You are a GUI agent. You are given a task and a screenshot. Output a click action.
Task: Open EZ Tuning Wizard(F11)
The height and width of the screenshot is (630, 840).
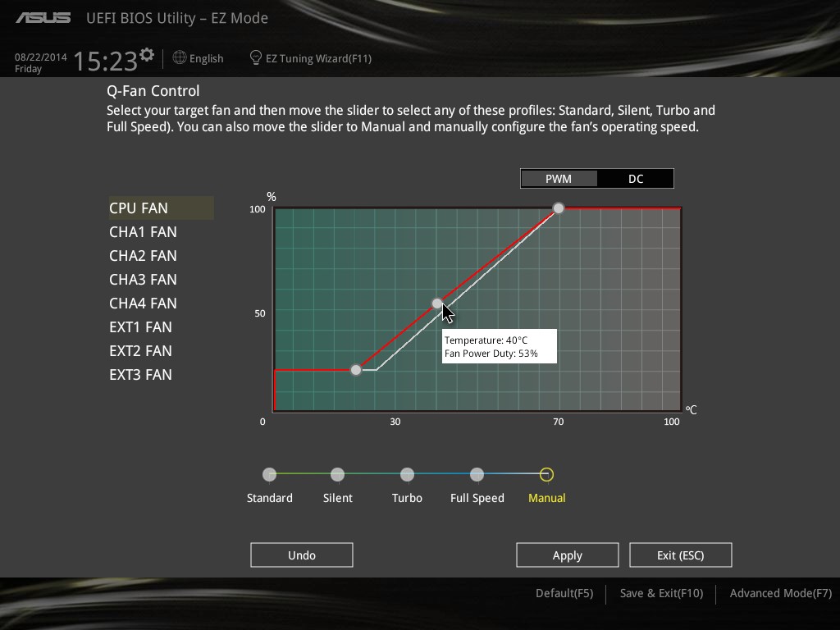point(319,58)
